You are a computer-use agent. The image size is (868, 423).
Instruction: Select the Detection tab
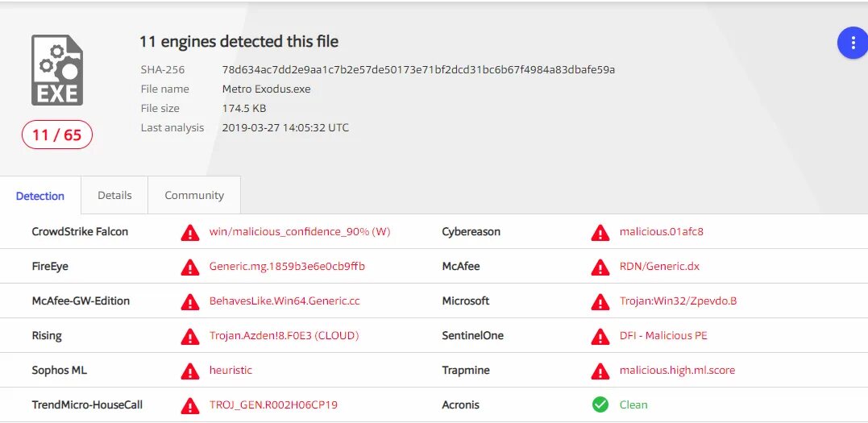click(x=40, y=196)
